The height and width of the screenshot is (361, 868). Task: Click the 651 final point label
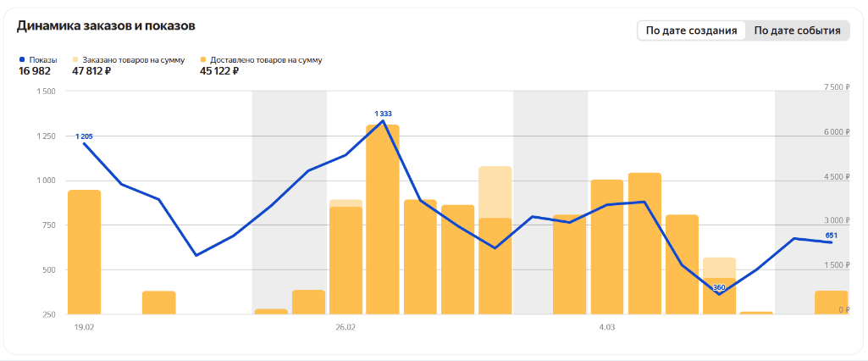pyautogui.click(x=831, y=236)
